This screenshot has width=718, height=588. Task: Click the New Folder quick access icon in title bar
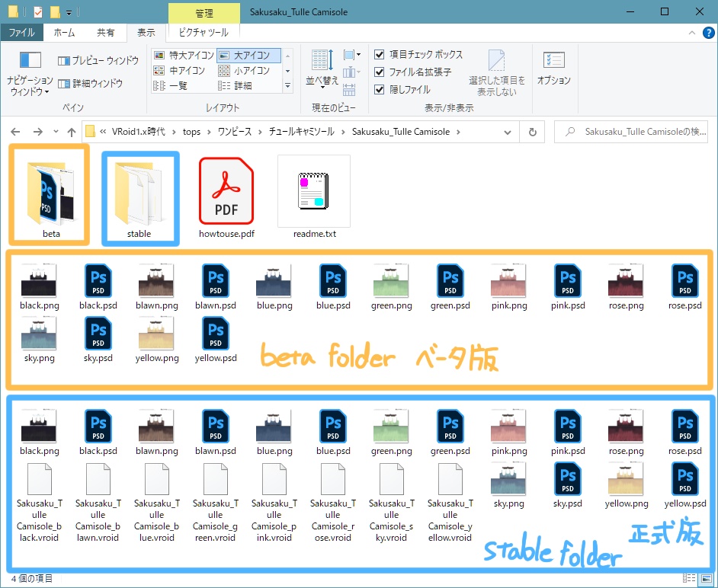tap(55, 11)
